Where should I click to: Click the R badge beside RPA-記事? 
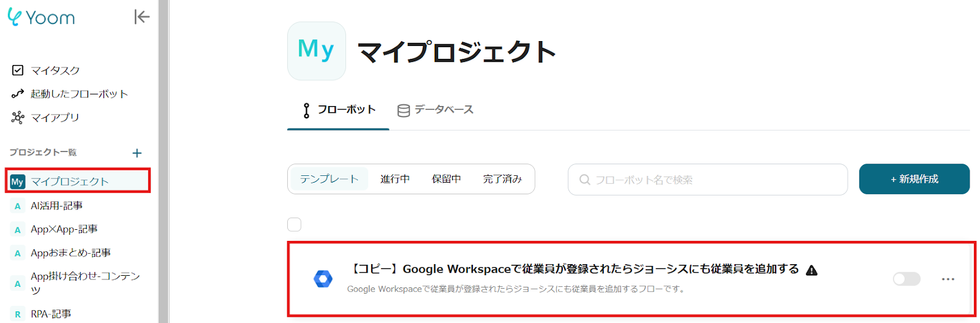click(18, 314)
